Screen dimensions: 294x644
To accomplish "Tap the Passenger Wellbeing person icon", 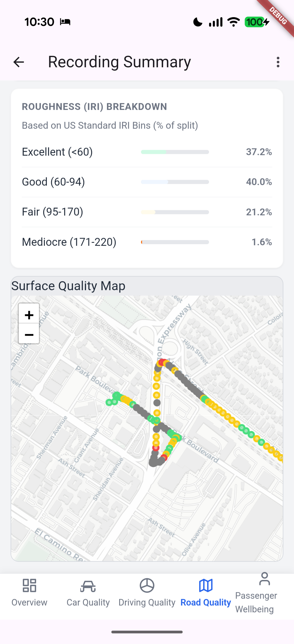I will tap(264, 579).
